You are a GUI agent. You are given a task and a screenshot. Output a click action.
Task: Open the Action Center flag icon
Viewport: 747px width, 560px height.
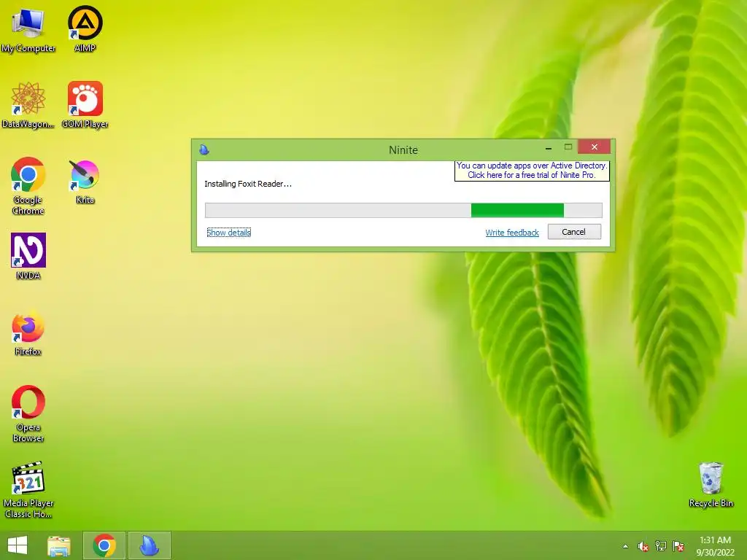(x=678, y=545)
